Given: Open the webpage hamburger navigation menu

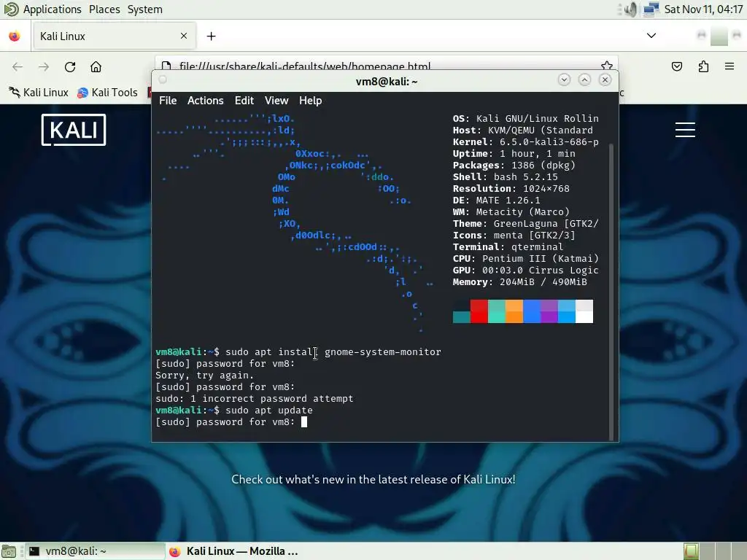Looking at the screenshot, I should point(685,130).
